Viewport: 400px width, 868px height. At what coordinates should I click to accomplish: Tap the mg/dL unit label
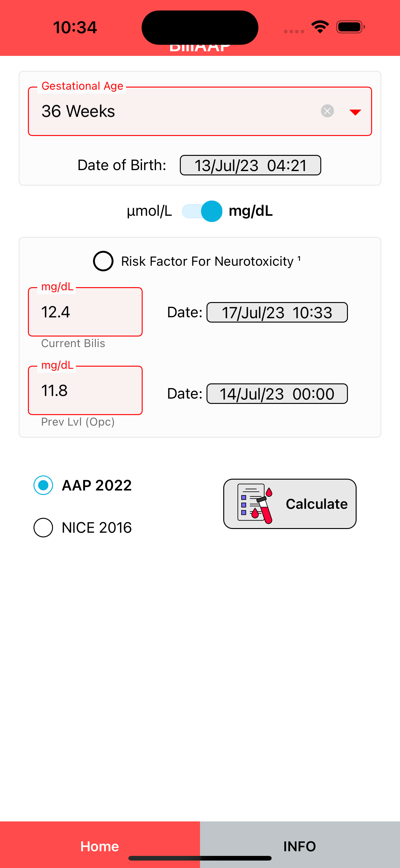[251, 211]
